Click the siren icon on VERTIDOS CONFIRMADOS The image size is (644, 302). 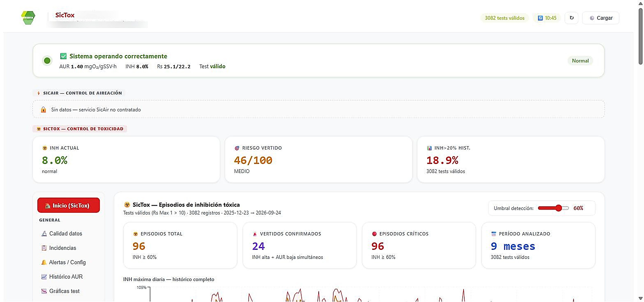point(255,234)
